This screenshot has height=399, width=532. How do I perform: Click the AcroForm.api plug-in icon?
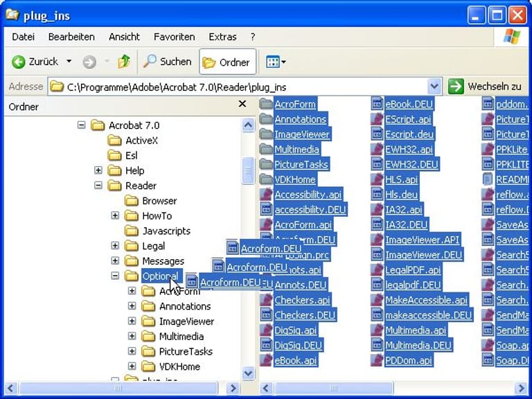tap(266, 224)
